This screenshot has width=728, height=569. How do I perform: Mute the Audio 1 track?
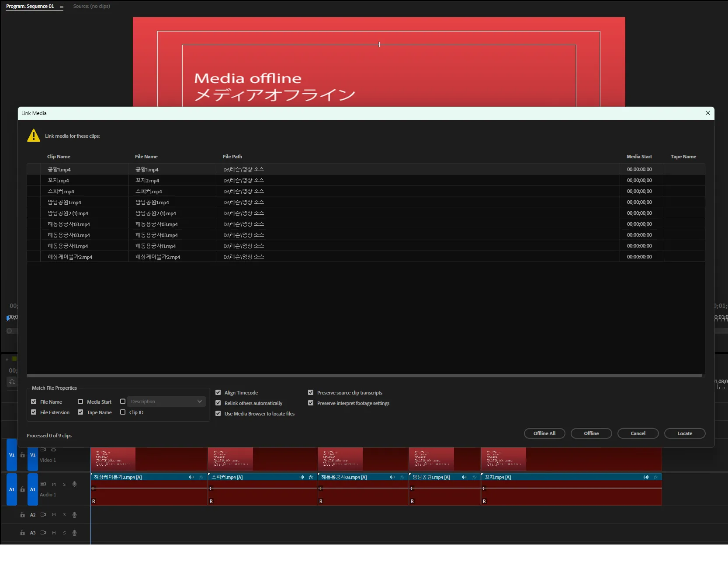click(54, 484)
